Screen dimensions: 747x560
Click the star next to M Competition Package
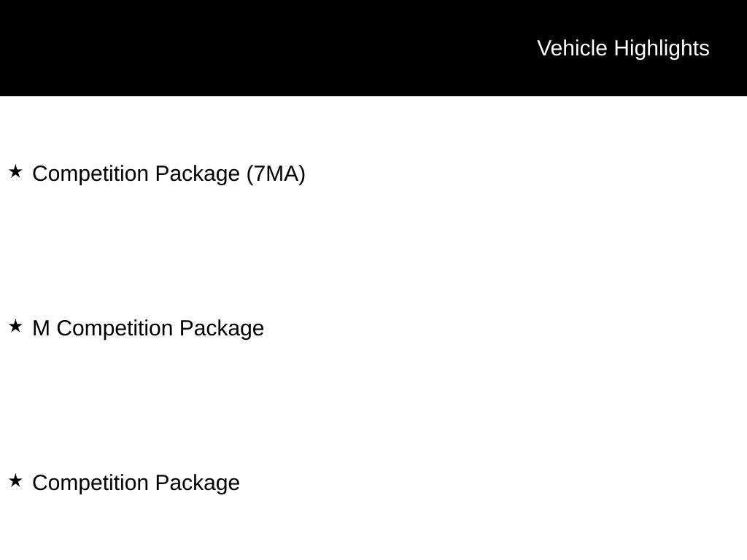pyautogui.click(x=15, y=327)
